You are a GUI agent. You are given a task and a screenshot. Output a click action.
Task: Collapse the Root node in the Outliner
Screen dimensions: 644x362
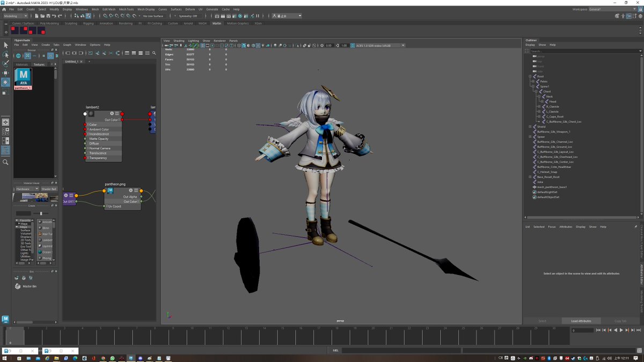tap(530, 76)
